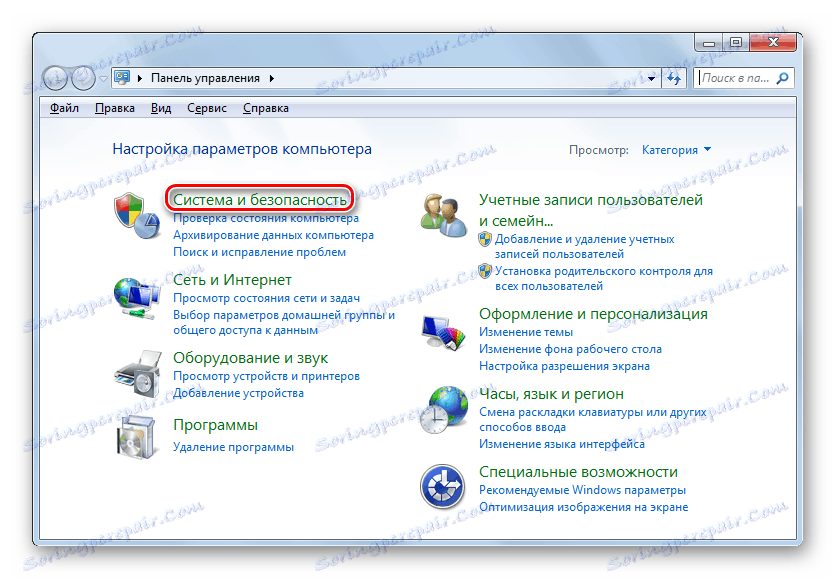Open Оптимизация изображения на экране link
The height and width of the screenshot is (579, 836).
pos(583,507)
